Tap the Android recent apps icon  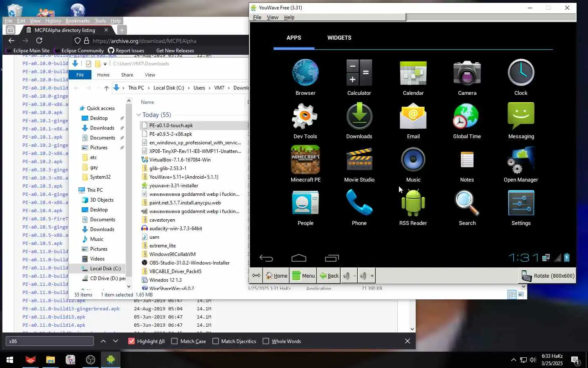click(x=332, y=258)
